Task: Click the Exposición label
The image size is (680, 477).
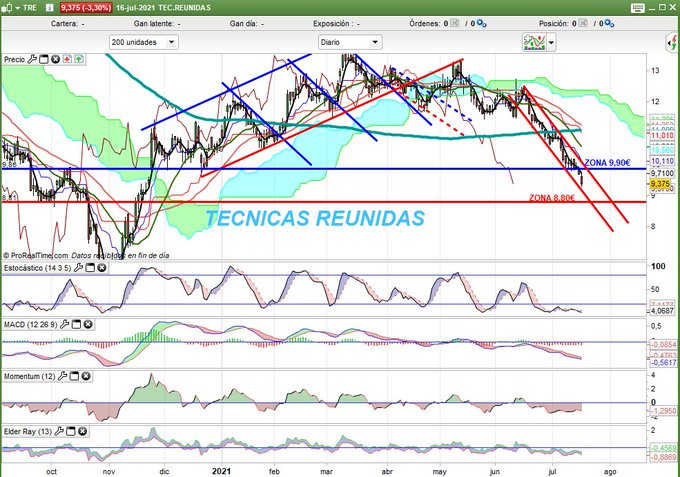Action: [331, 23]
